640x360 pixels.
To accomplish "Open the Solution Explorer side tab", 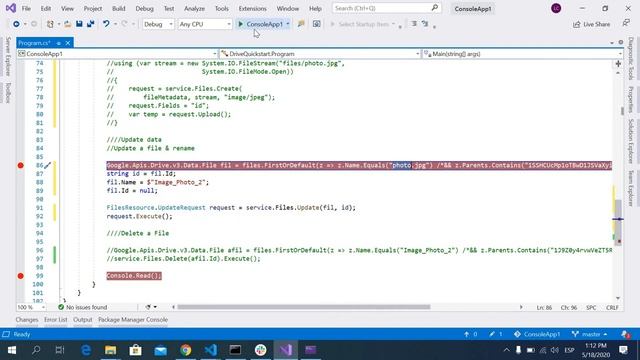I will [631, 141].
